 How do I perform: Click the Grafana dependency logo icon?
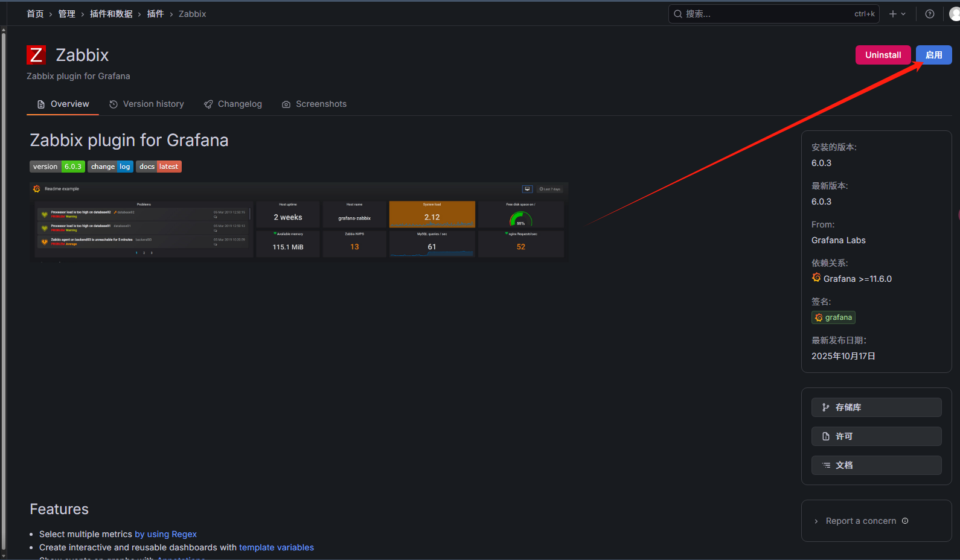point(816,278)
